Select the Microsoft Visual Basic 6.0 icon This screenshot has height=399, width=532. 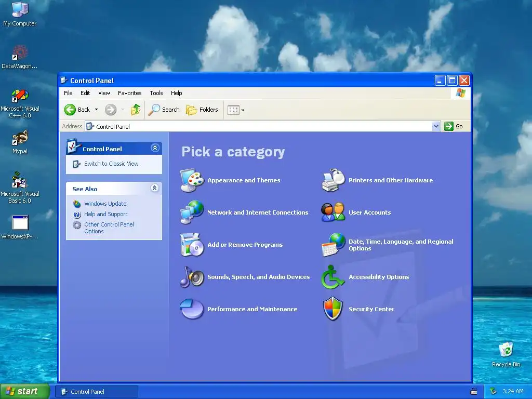20,188
